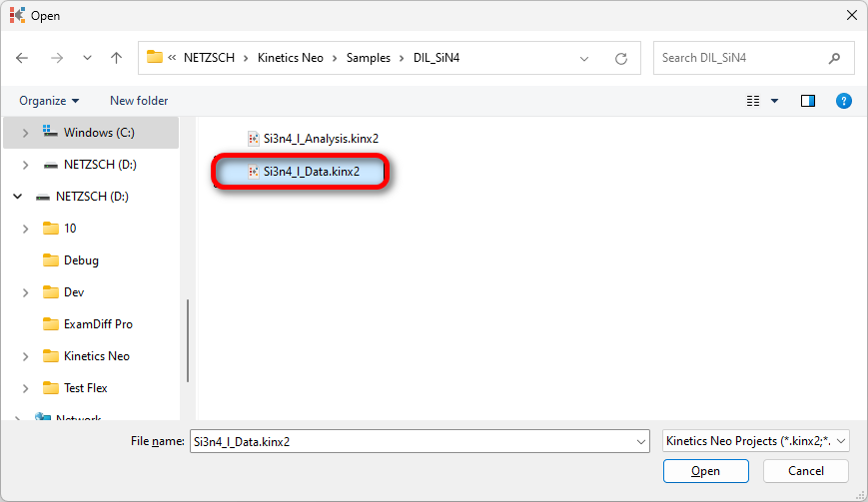868x502 pixels.
Task: Open the Organize menu
Action: tap(49, 101)
